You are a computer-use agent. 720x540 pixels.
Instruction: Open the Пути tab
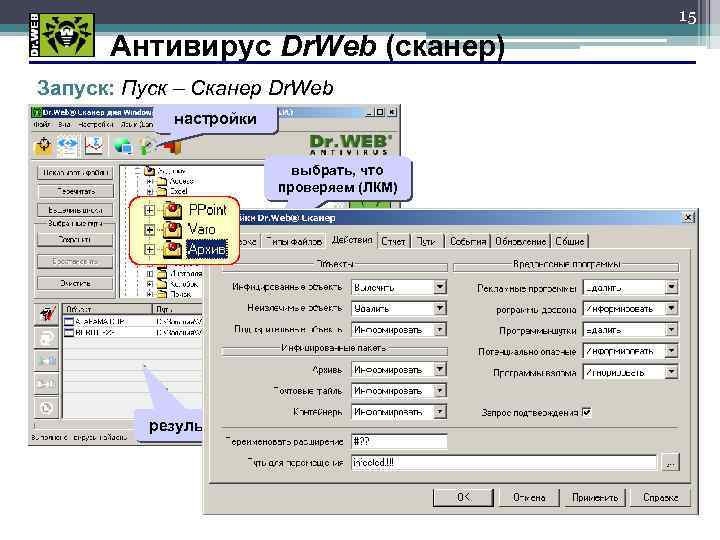427,241
